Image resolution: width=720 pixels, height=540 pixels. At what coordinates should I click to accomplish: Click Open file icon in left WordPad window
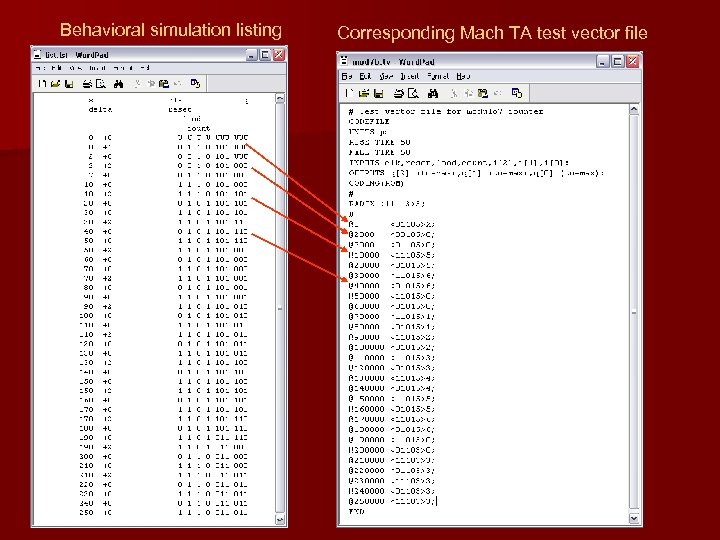point(56,84)
